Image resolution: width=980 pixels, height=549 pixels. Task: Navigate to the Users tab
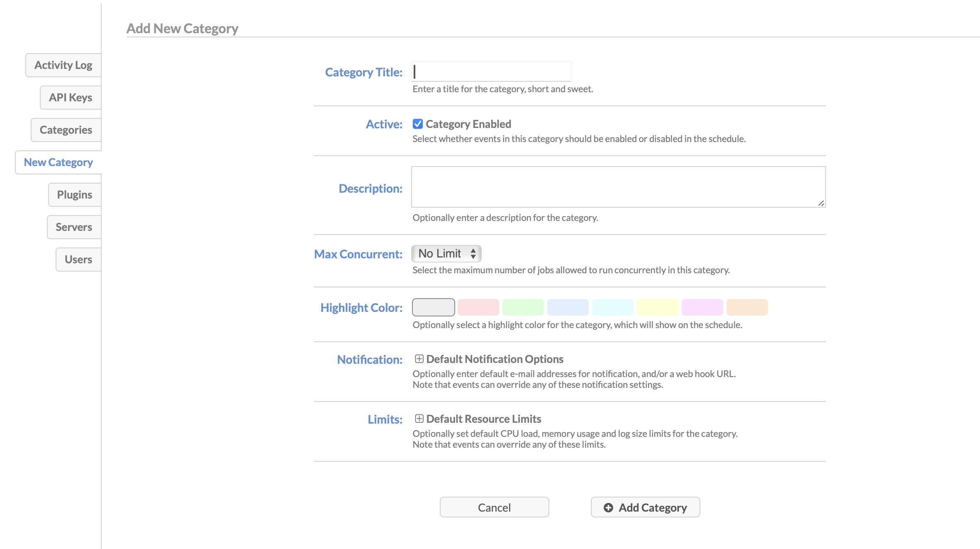click(78, 260)
